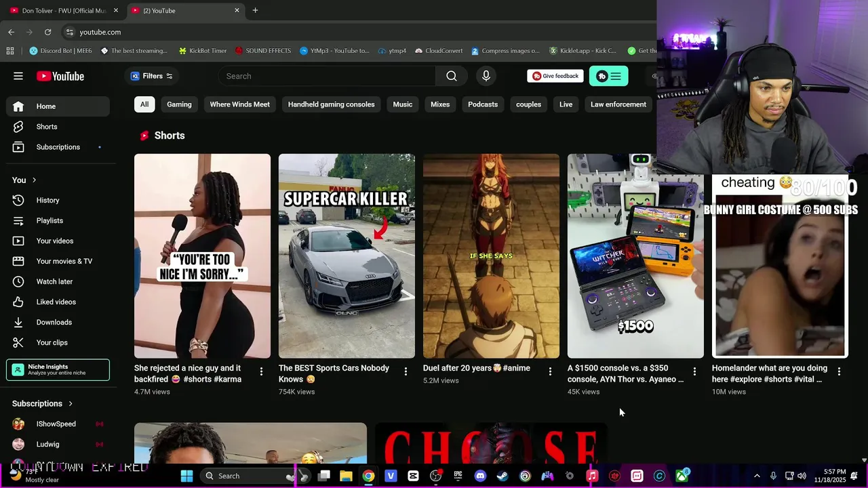This screenshot has width=868, height=488.
Task: Go back in browser
Action: [11, 32]
